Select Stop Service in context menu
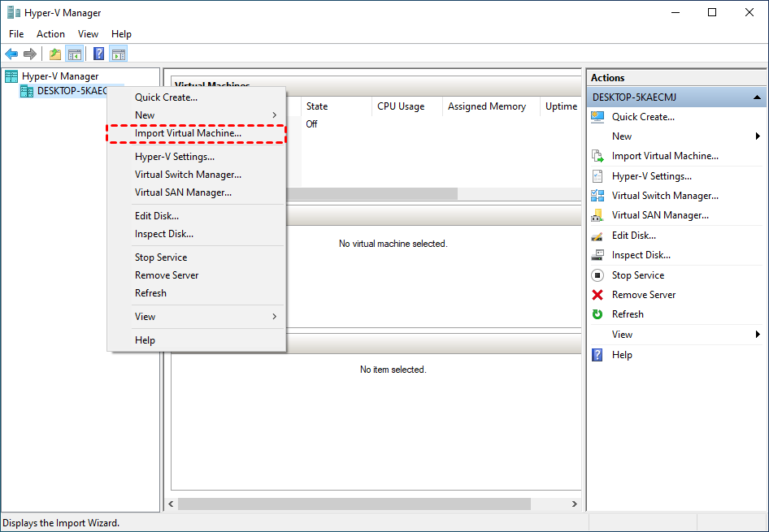The width and height of the screenshot is (769, 532). coord(196,257)
